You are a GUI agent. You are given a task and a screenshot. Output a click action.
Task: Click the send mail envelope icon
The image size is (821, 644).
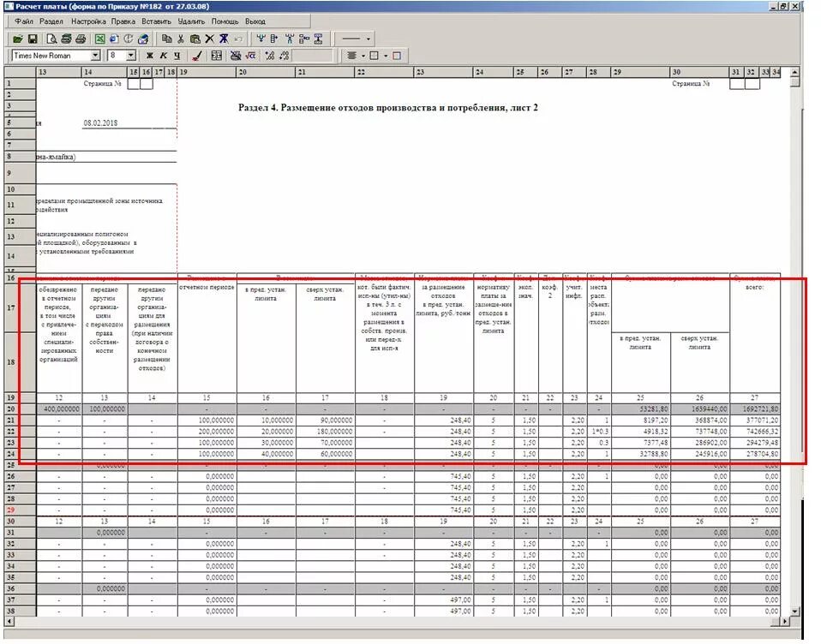point(142,39)
